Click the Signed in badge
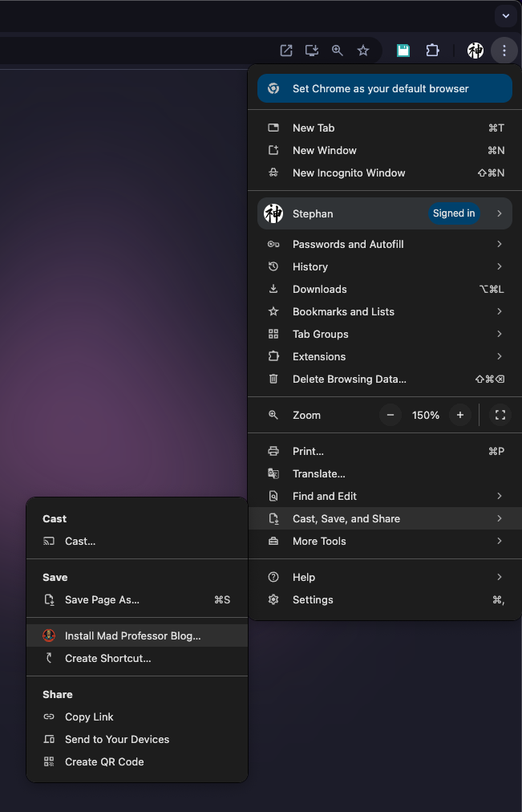Viewport: 522px width, 812px height. 454,213
